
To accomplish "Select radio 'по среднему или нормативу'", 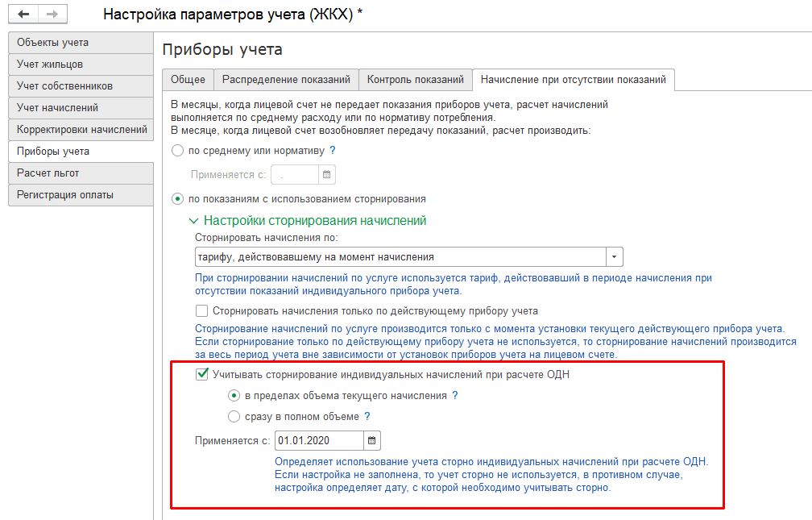I will (178, 151).
